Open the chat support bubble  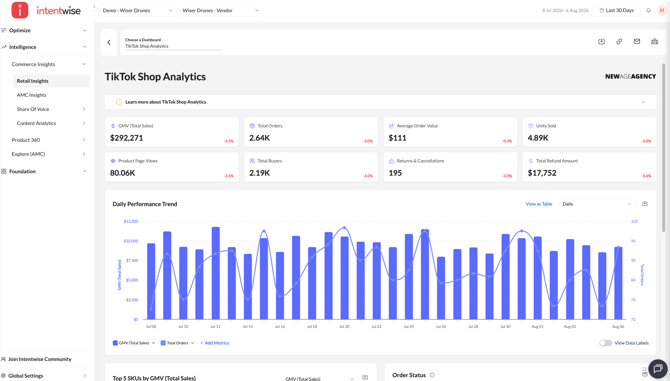coord(658,368)
